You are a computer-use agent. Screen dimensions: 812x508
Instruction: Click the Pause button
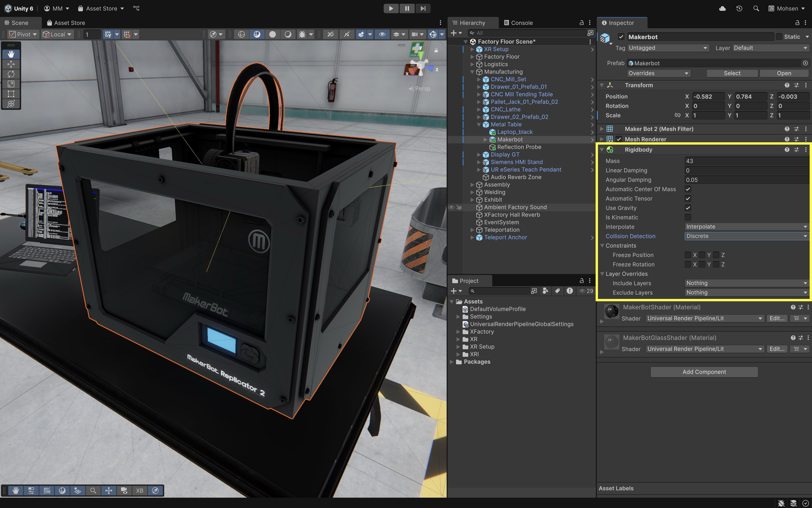pyautogui.click(x=407, y=8)
